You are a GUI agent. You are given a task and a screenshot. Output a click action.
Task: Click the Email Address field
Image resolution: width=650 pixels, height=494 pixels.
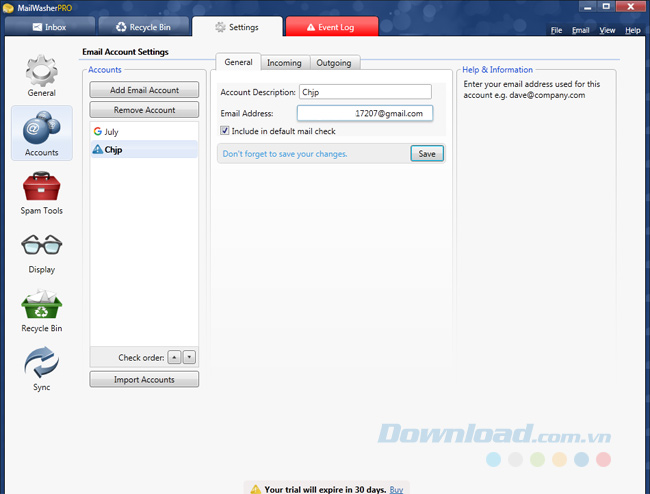tap(365, 113)
